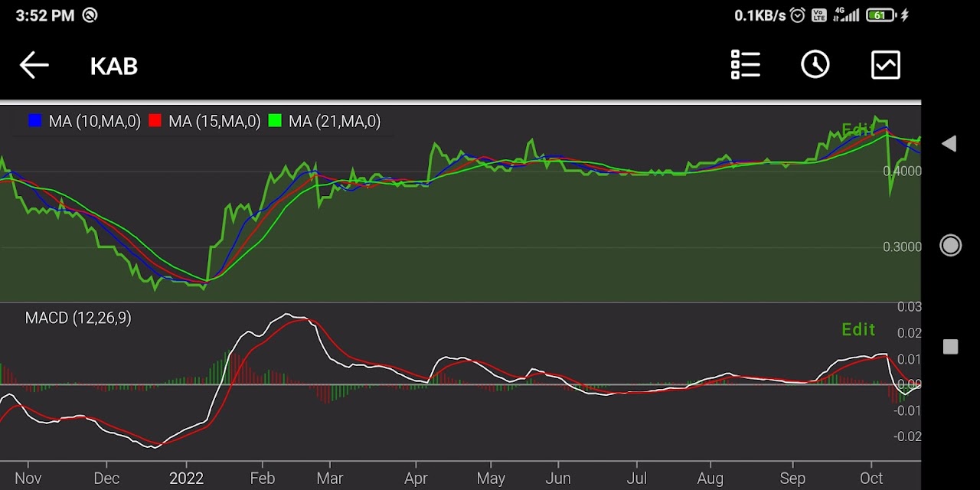Tap the Android recents square button
The image size is (980, 490).
(950, 347)
